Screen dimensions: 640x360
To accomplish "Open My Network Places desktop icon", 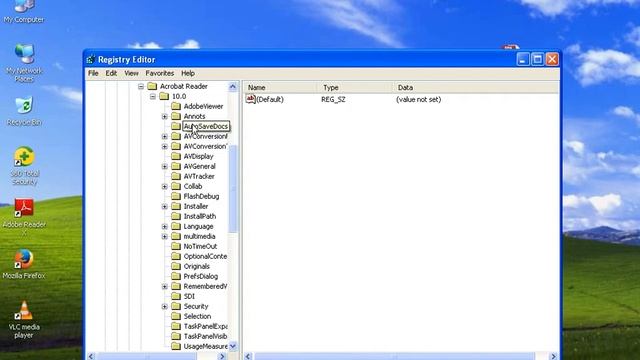I will pyautogui.click(x=24, y=62).
